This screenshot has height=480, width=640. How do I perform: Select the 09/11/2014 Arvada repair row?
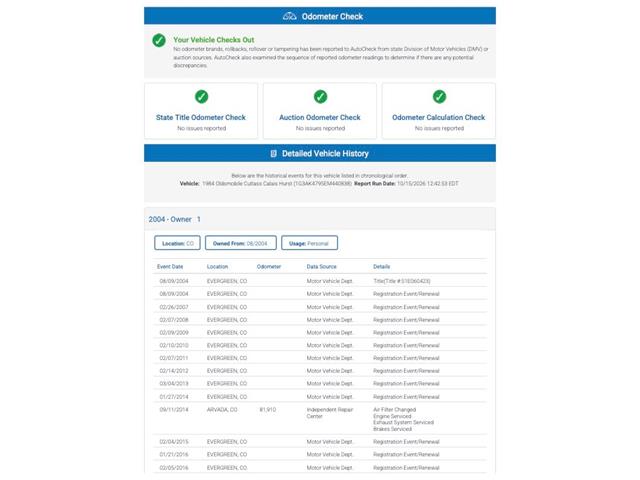(x=320, y=419)
